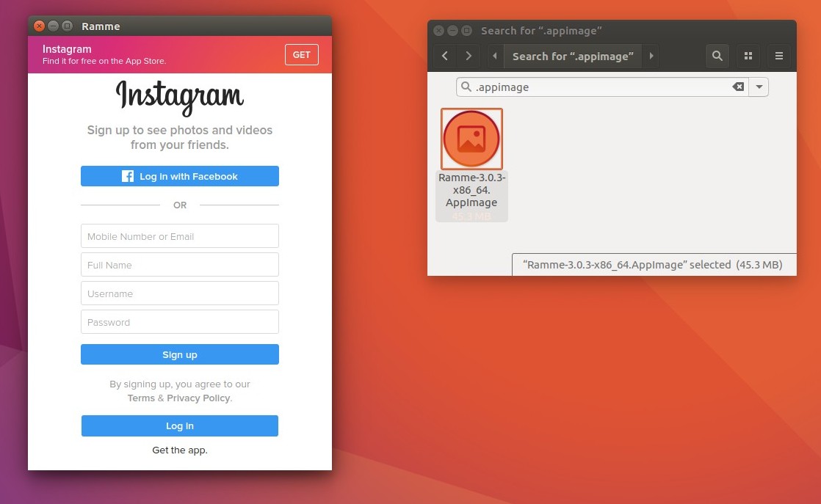This screenshot has height=504, width=821.
Task: Click the Instagram banner title text
Action: coord(67,49)
